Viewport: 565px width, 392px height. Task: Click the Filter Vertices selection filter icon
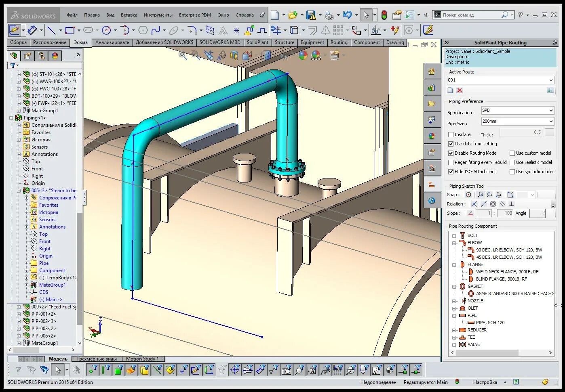tap(93, 369)
